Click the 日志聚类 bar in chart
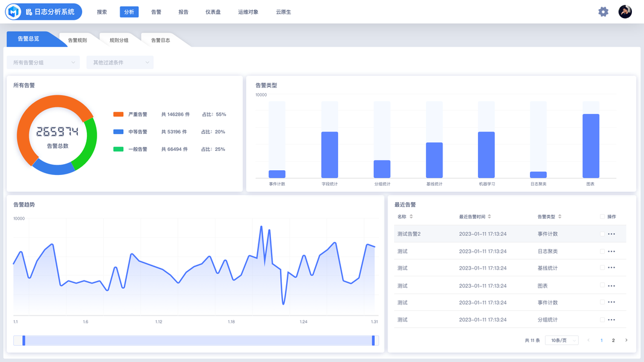This screenshot has height=362, width=644. point(538,174)
